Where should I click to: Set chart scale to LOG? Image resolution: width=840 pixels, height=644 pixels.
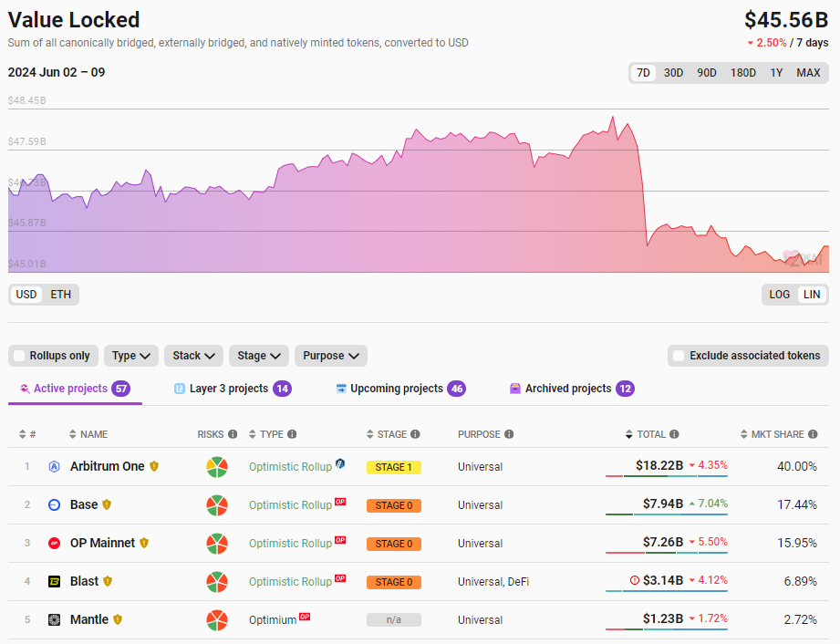point(780,294)
